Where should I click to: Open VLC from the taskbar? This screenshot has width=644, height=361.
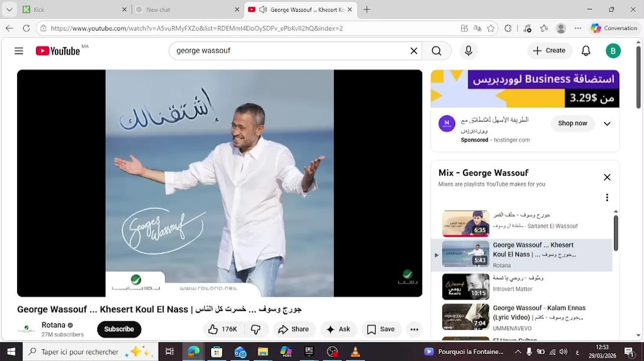(x=355, y=351)
